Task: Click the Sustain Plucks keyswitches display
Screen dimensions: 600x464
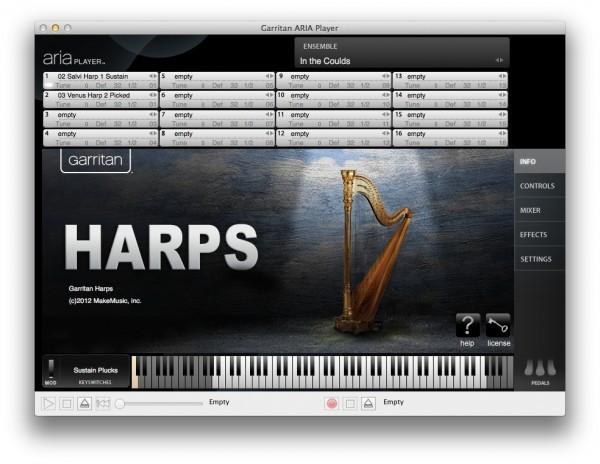Action: pos(95,371)
